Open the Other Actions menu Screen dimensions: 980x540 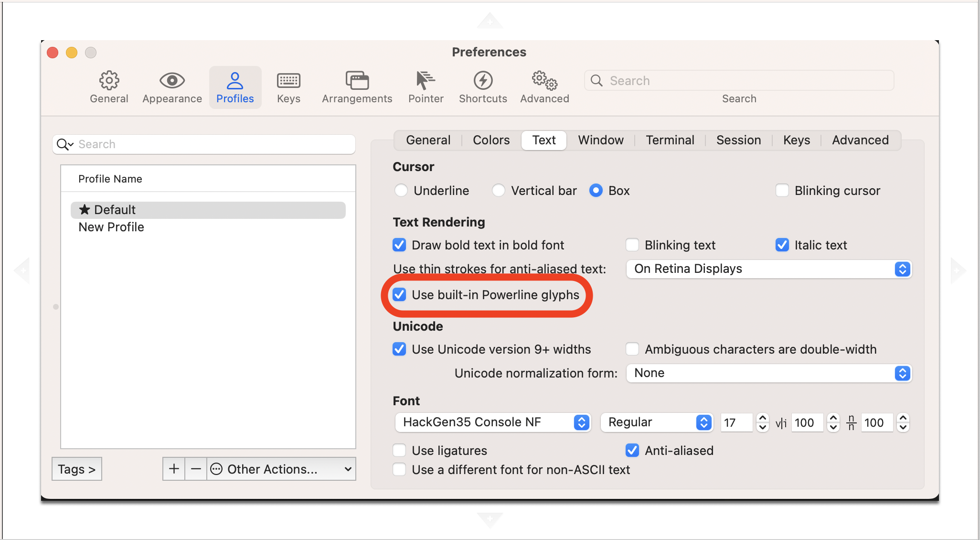click(x=281, y=469)
